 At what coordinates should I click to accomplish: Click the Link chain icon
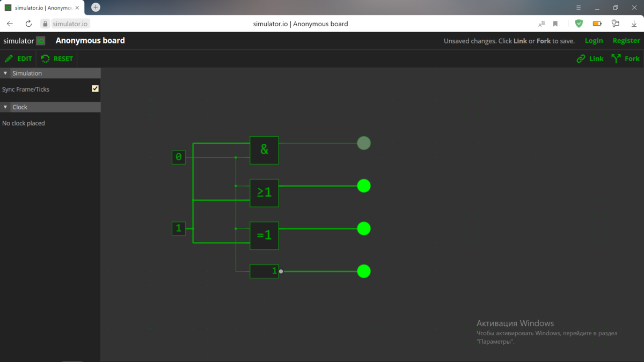580,58
